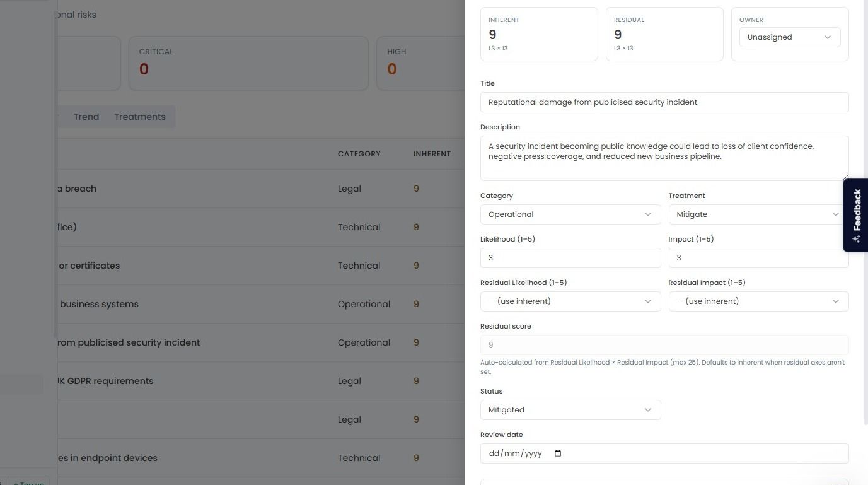The height and width of the screenshot is (485, 868).
Task: Click the Review date field
Action: (664, 453)
